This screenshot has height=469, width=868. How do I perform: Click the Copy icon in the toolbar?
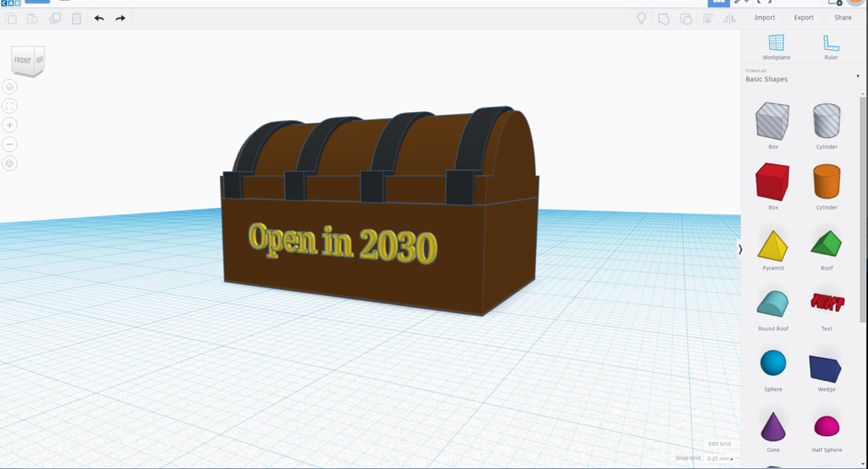point(11,19)
